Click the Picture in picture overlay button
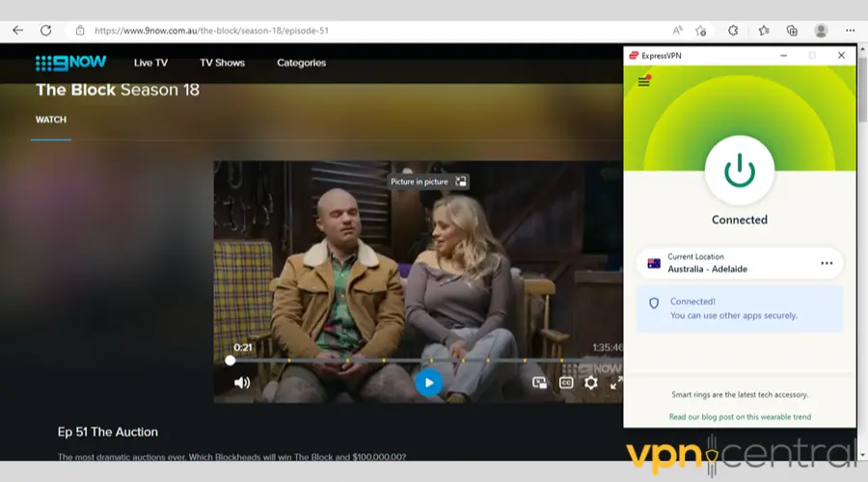This screenshot has width=868, height=482. point(428,181)
